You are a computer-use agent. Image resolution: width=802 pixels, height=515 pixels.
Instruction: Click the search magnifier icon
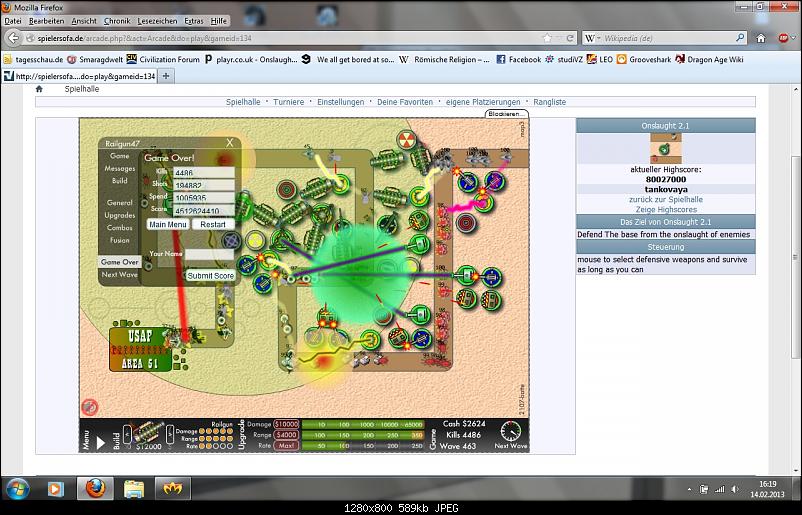point(740,38)
